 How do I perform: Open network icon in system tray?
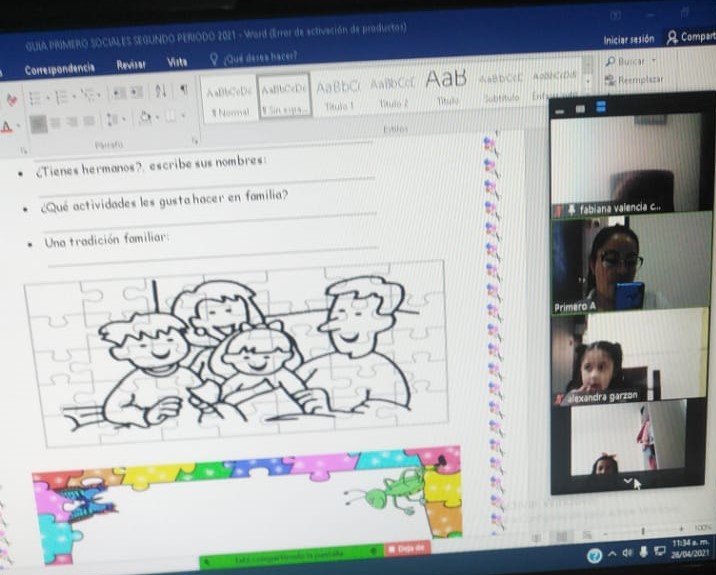click(x=660, y=551)
